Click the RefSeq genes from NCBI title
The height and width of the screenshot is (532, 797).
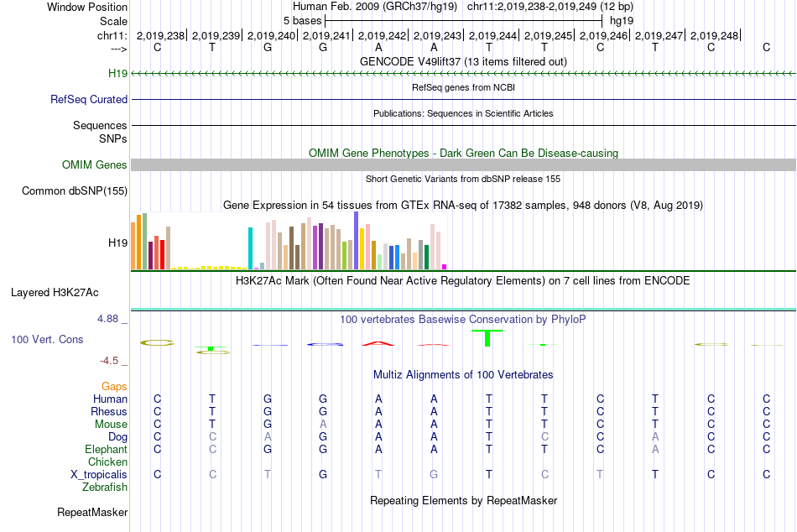[463, 87]
